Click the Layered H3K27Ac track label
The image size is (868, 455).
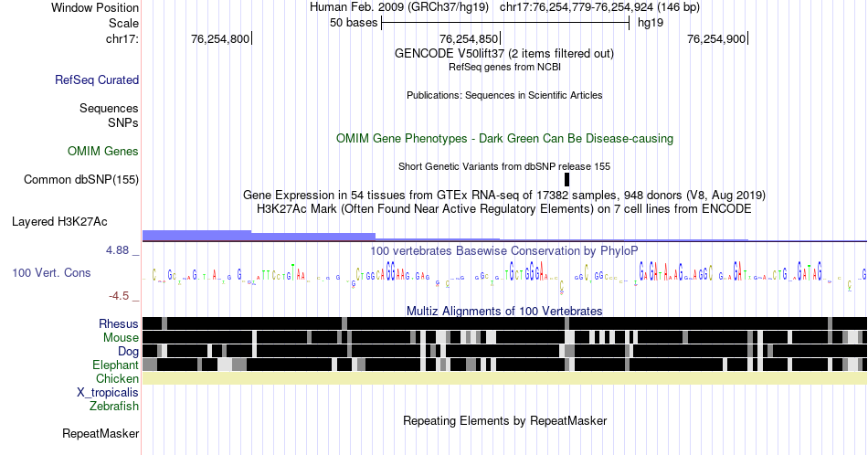pos(59,221)
